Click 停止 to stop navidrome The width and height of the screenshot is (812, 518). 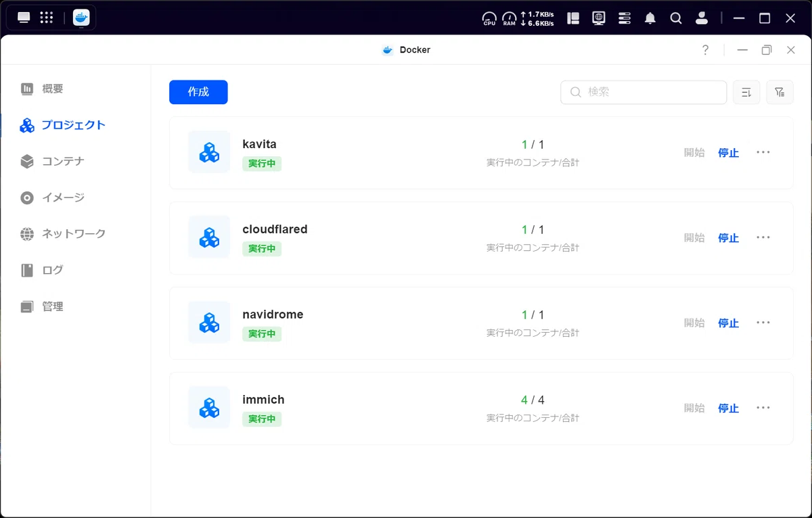[728, 323]
